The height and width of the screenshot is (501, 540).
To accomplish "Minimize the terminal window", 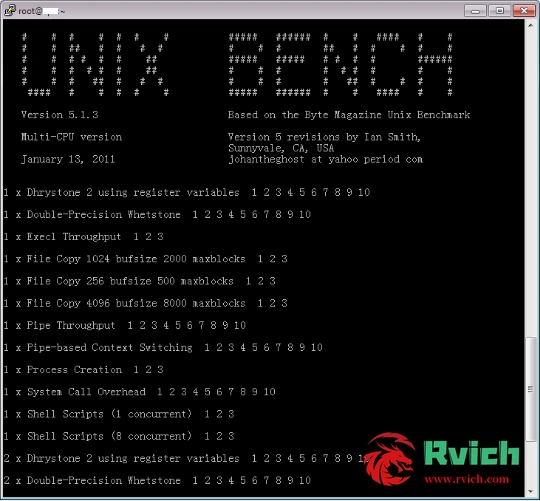I will 475,11.
